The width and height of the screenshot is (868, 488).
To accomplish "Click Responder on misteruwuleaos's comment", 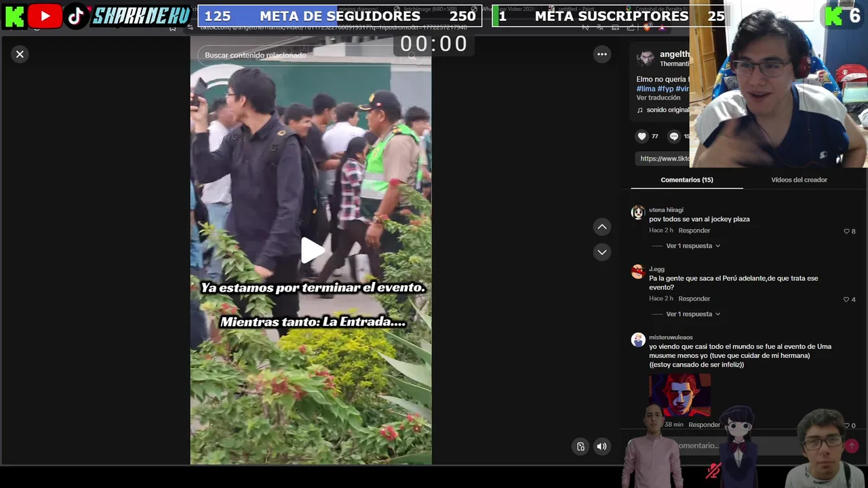I will coord(705,425).
